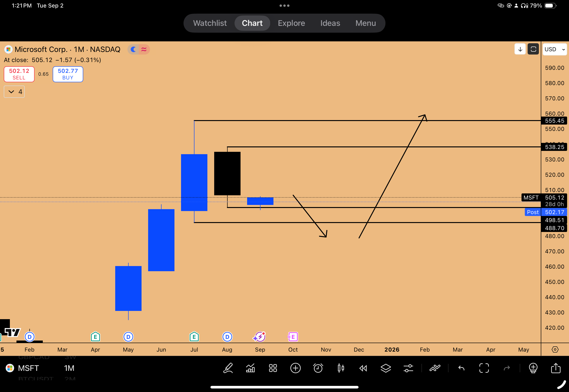Toggle the down-arrow scale button
Image resolution: width=569 pixels, height=392 pixels.
click(x=520, y=49)
